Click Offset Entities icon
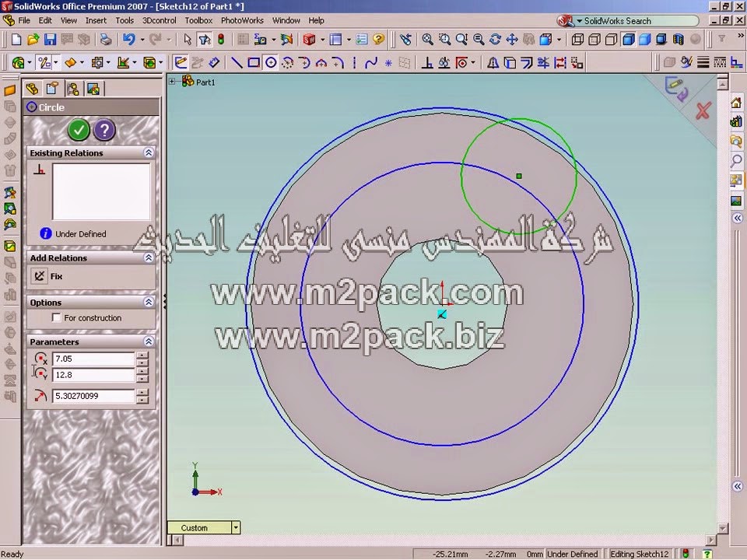Image resolution: width=747 pixels, height=560 pixels. click(x=527, y=62)
